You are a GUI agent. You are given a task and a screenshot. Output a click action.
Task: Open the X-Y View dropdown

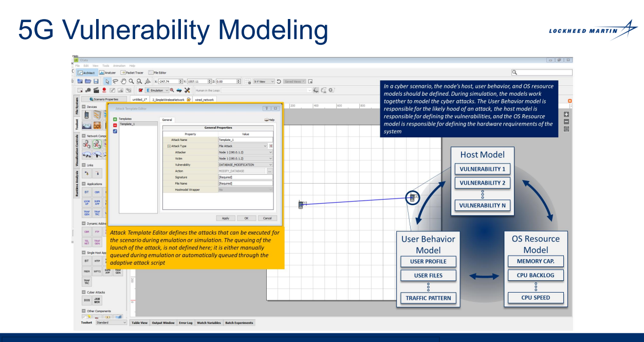click(x=264, y=81)
